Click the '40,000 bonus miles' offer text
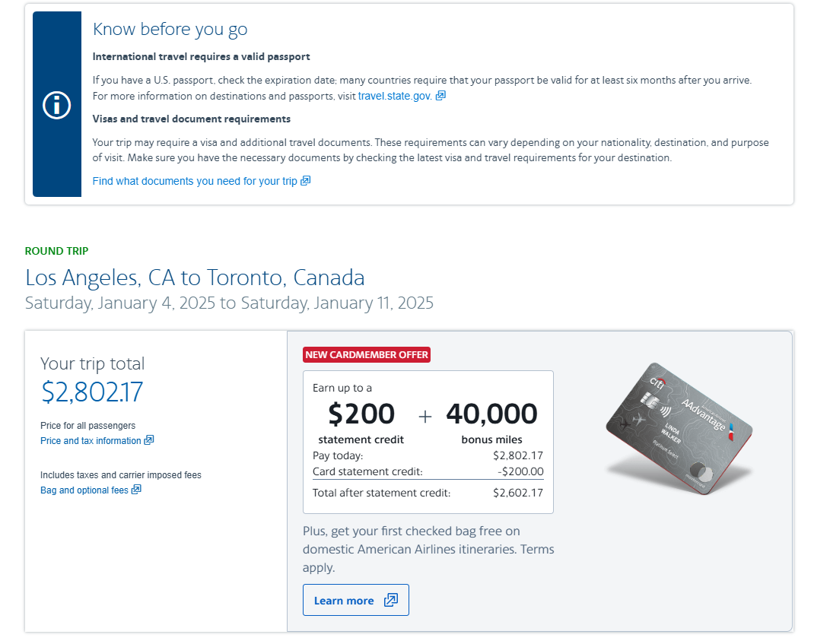 click(491, 422)
